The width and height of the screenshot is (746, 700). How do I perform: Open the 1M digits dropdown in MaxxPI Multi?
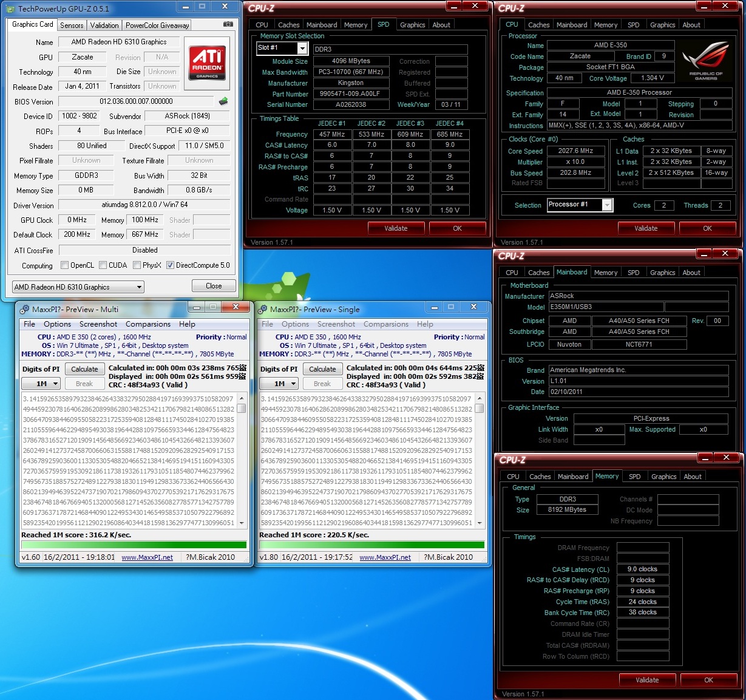(x=41, y=384)
